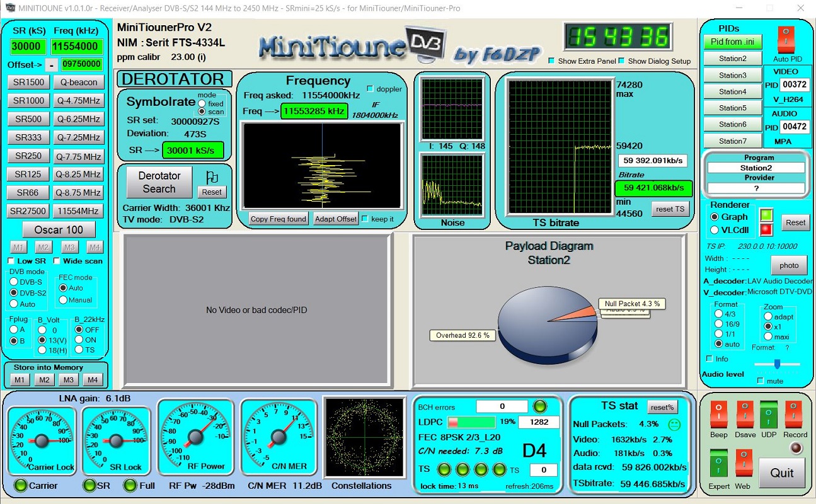Select fixed symbolrate mode
The height and width of the screenshot is (504, 816).
point(202,103)
